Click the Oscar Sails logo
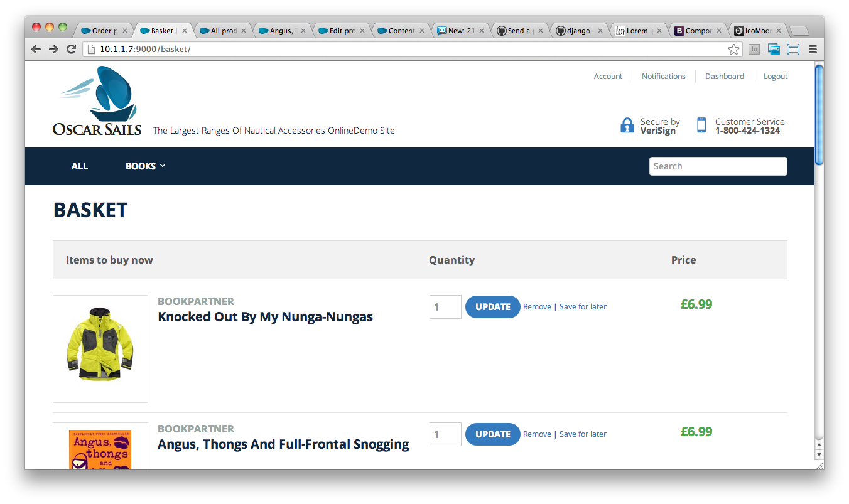The height and width of the screenshot is (504, 849). (x=97, y=100)
